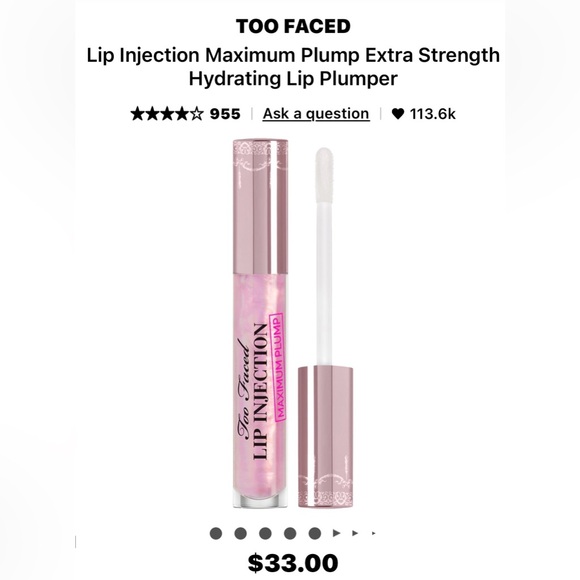Select the largest video triangle indicator

click(x=336, y=533)
